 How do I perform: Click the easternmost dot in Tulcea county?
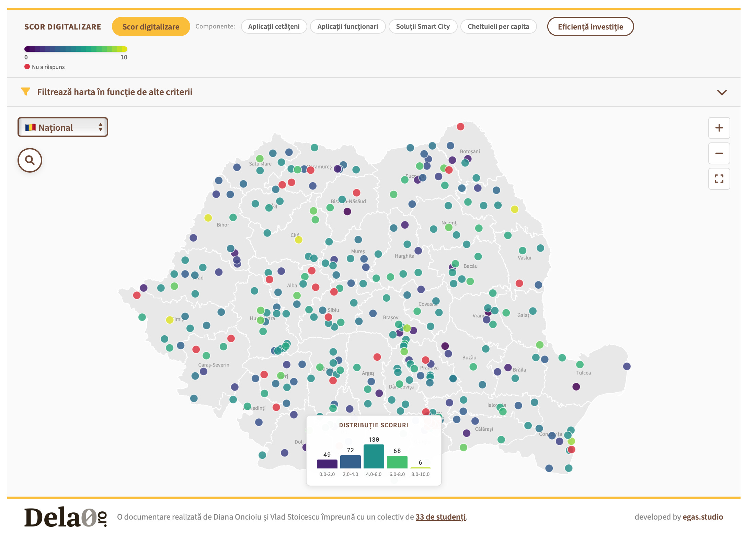click(627, 366)
